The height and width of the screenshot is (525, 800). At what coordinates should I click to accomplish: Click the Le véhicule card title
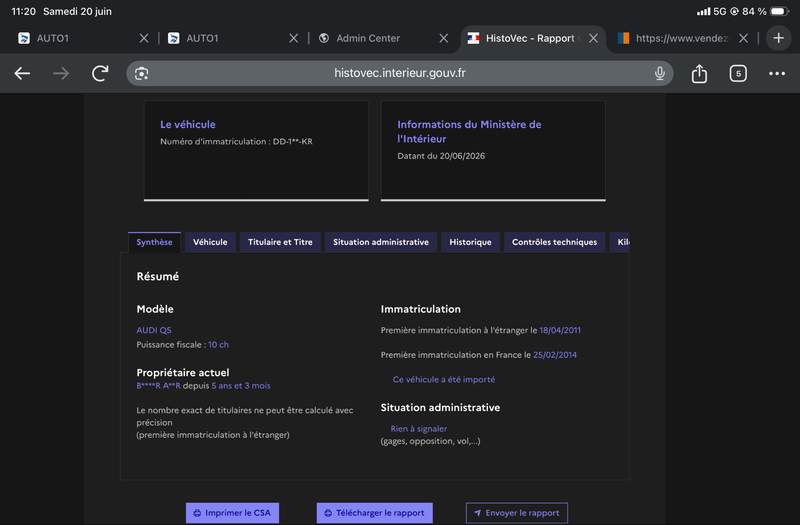[188, 124]
